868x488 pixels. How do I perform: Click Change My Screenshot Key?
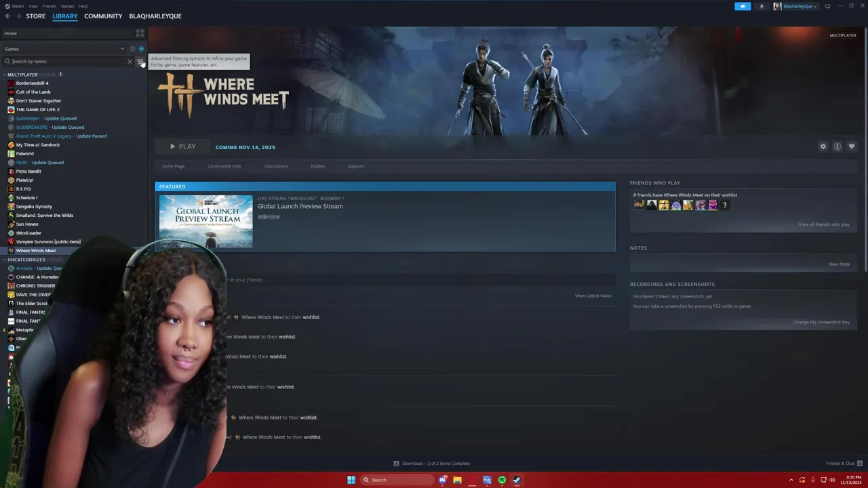point(821,322)
